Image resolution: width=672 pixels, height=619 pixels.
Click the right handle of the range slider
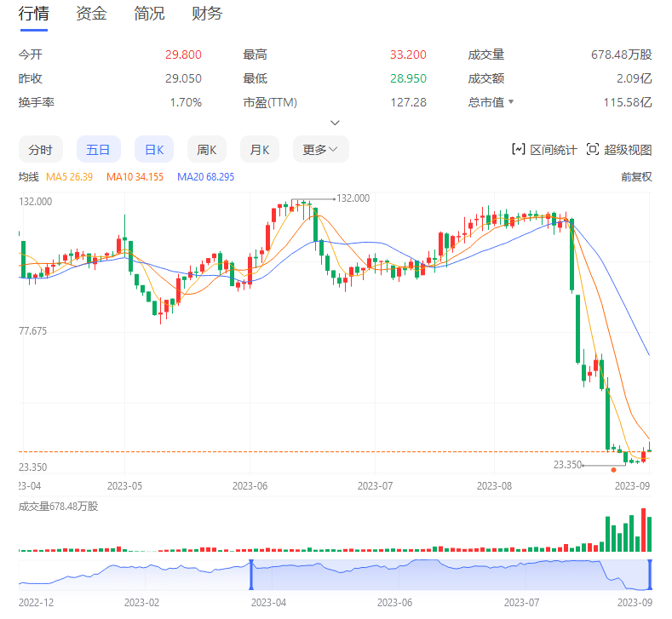tap(650, 574)
